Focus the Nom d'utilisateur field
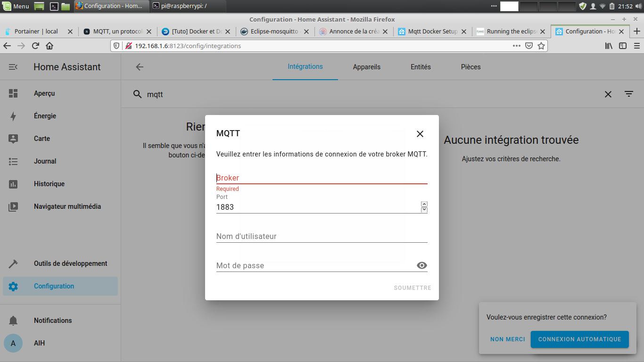 322,236
